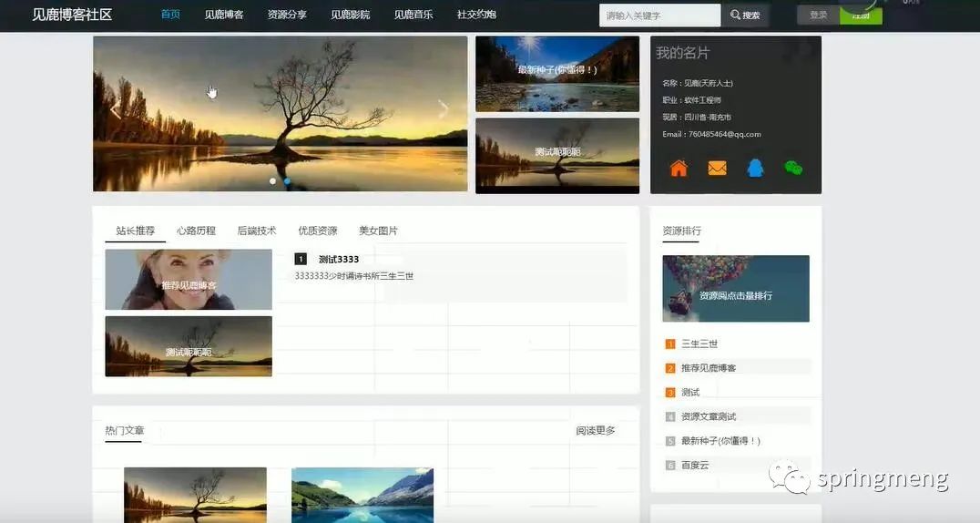
Task: Open rank 6 item 百度云
Action: [x=695, y=466]
